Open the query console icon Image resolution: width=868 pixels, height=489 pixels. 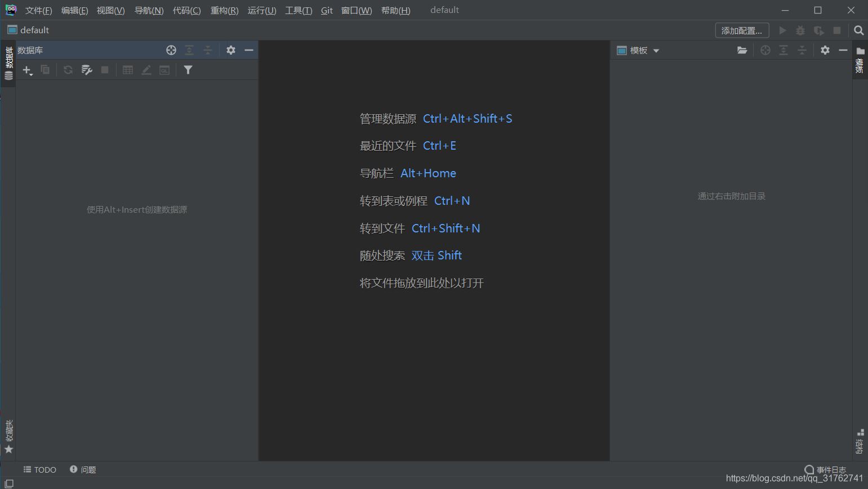pyautogui.click(x=164, y=70)
